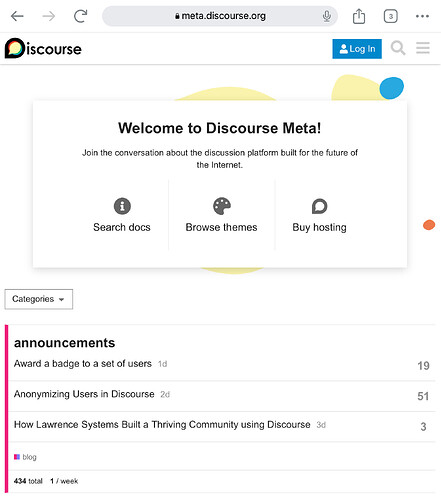Viewport: 441px width, 500px height.
Task: Open topic Anonymizing Users in Discourse
Action: (84, 394)
